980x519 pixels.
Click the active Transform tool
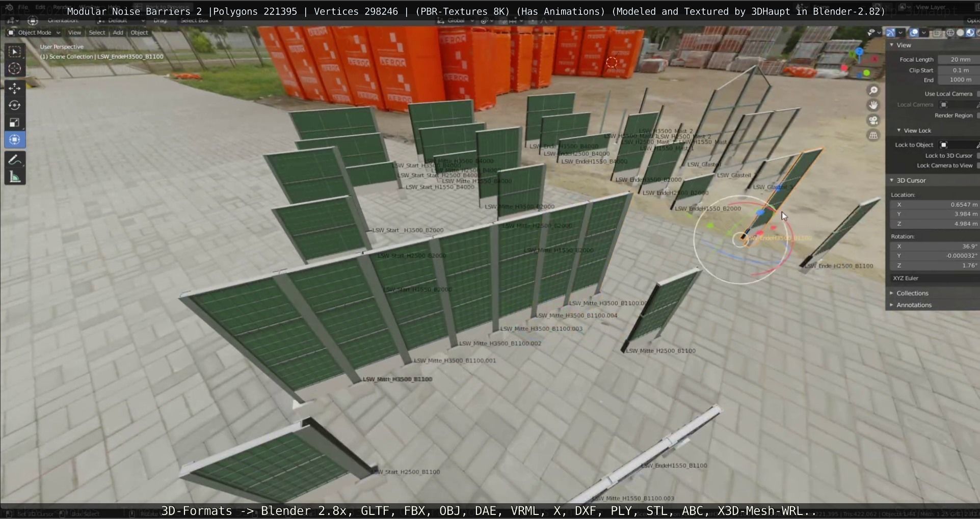pyautogui.click(x=14, y=140)
